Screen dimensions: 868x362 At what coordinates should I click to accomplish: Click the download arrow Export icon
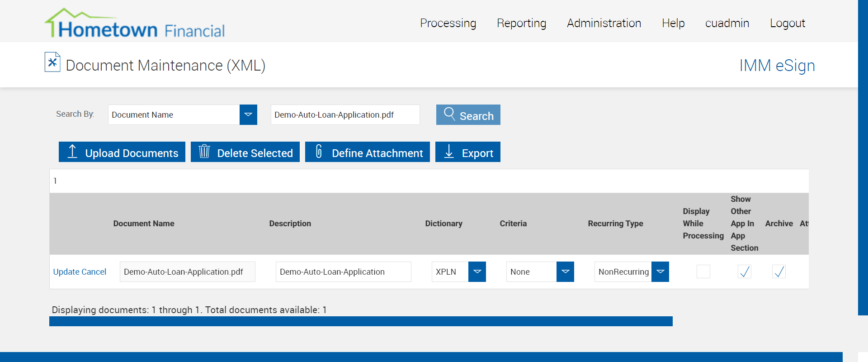point(448,152)
